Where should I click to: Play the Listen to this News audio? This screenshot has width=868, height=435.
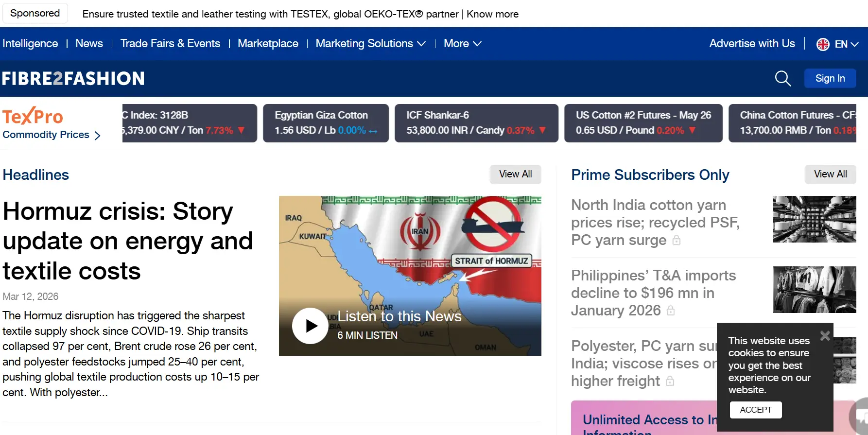click(310, 326)
